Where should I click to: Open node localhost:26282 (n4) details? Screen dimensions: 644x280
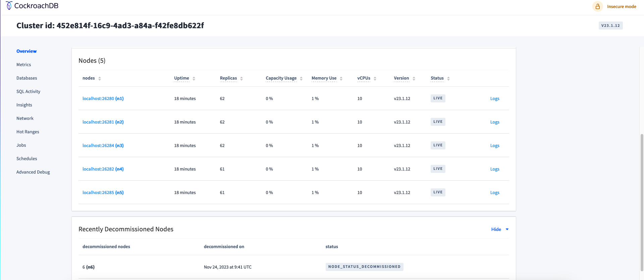click(103, 169)
